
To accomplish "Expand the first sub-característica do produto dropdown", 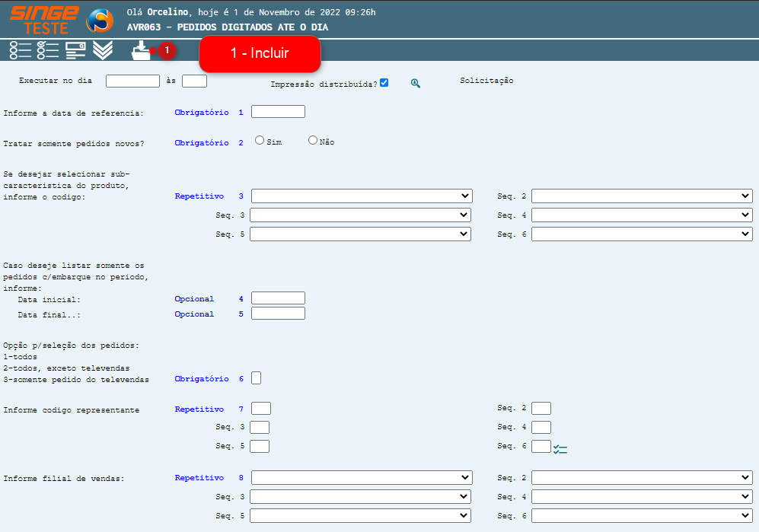I will click(362, 196).
